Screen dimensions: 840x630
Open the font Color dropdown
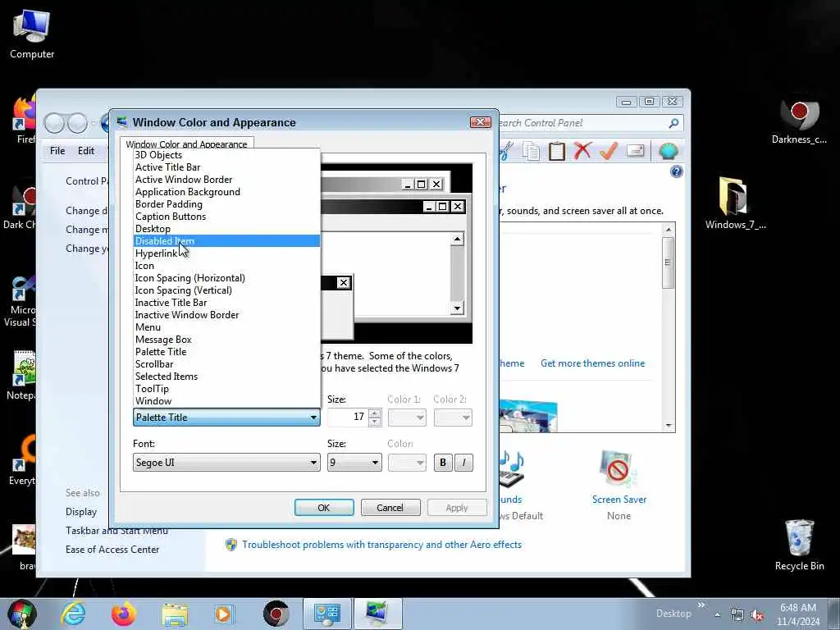coord(407,463)
